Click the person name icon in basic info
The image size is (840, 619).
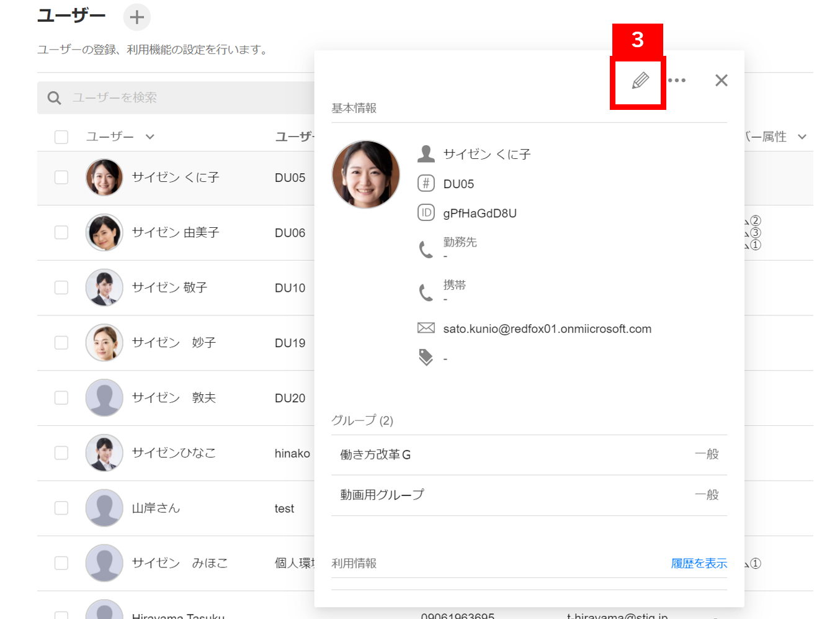coord(426,153)
